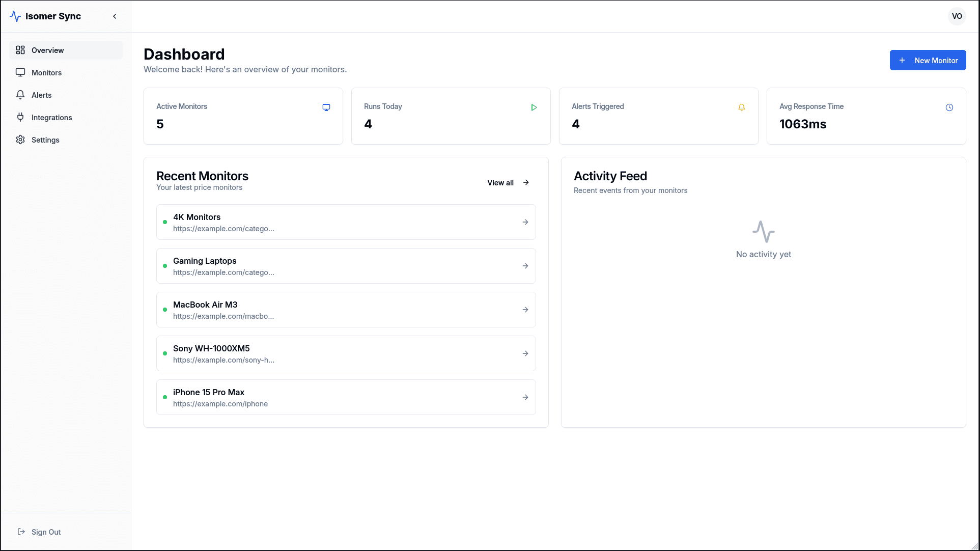Select the Overview grid icon in sidebar
980x551 pixels.
point(20,50)
